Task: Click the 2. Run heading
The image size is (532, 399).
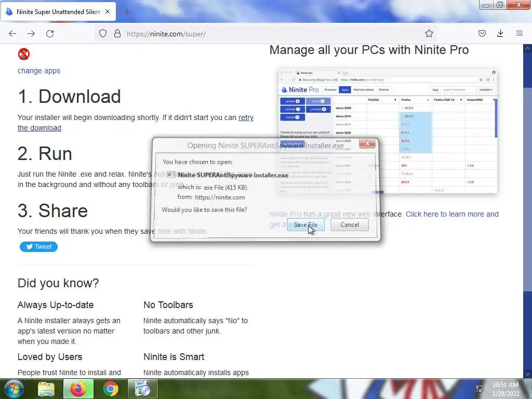Action: [x=45, y=154]
